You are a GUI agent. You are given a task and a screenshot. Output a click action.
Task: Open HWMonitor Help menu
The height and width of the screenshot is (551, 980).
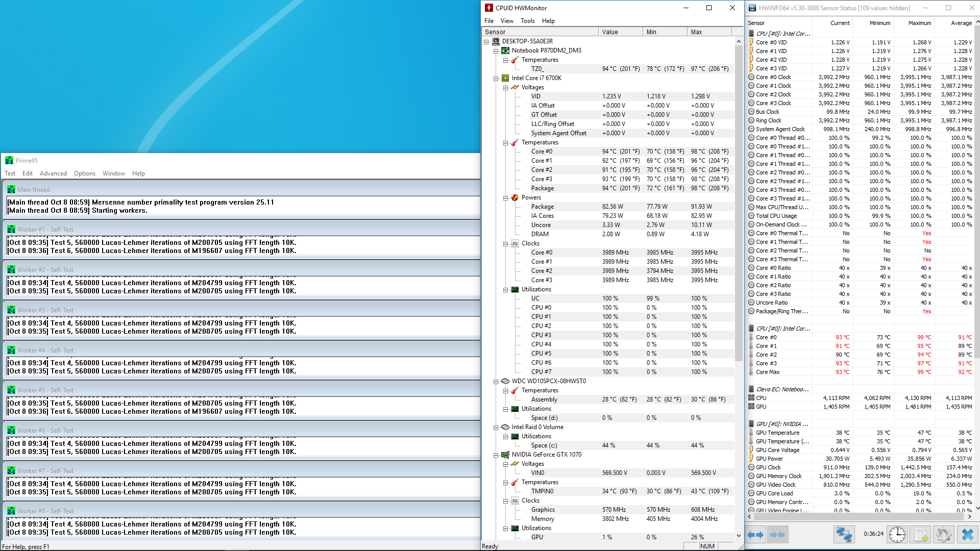click(548, 21)
